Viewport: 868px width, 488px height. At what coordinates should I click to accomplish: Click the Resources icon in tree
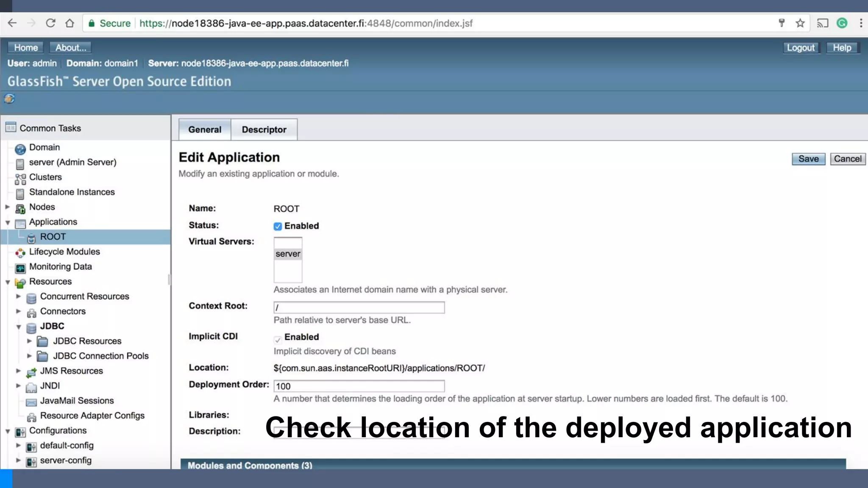20,283
